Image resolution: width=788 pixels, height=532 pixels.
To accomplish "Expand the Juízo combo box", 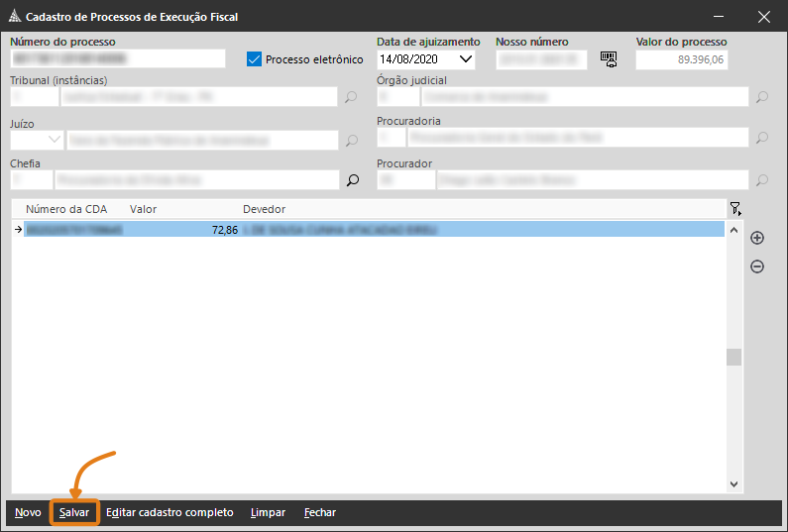I will pos(54,141).
